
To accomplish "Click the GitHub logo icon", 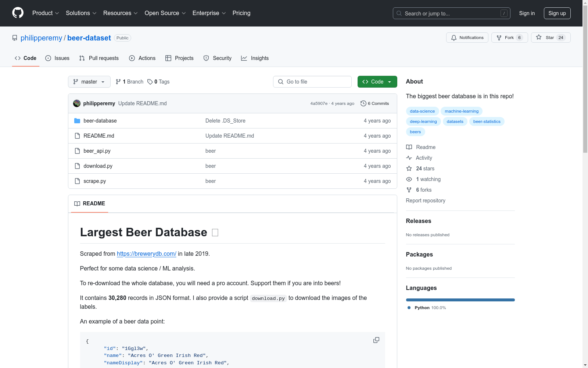I will coord(18,13).
